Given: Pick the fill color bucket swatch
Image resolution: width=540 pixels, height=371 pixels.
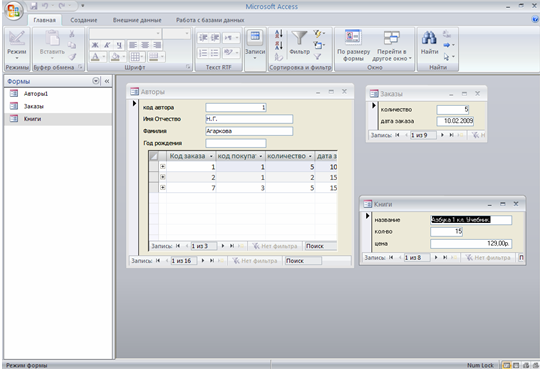Looking at the screenshot, I should click(115, 56).
